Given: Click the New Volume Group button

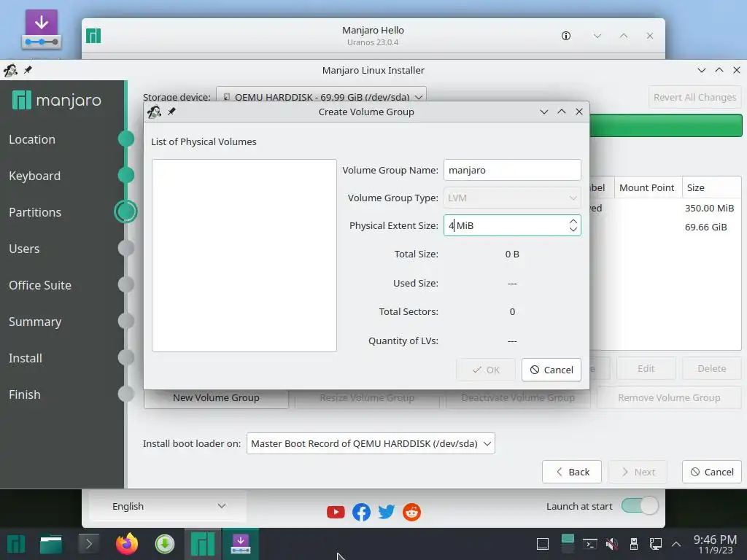Looking at the screenshot, I should tap(216, 397).
